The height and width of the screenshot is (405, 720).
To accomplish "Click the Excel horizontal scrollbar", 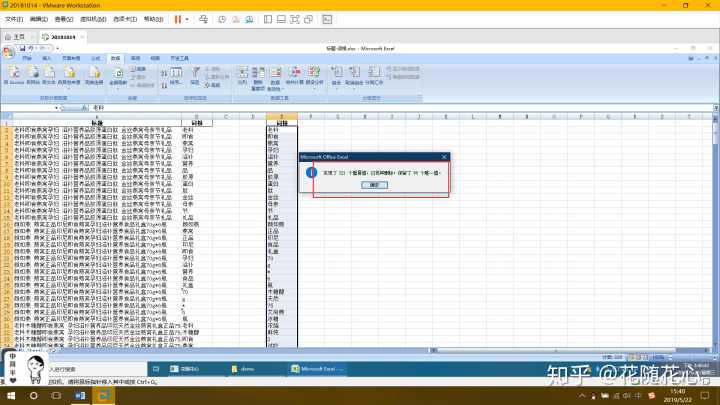I will [x=569, y=350].
